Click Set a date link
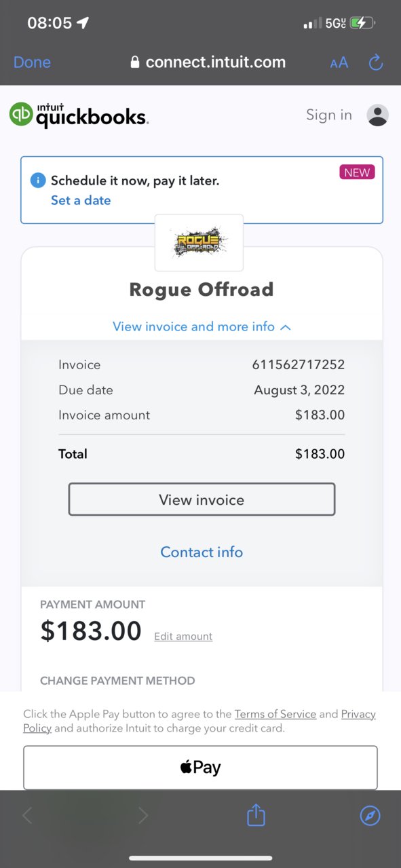 81,200
